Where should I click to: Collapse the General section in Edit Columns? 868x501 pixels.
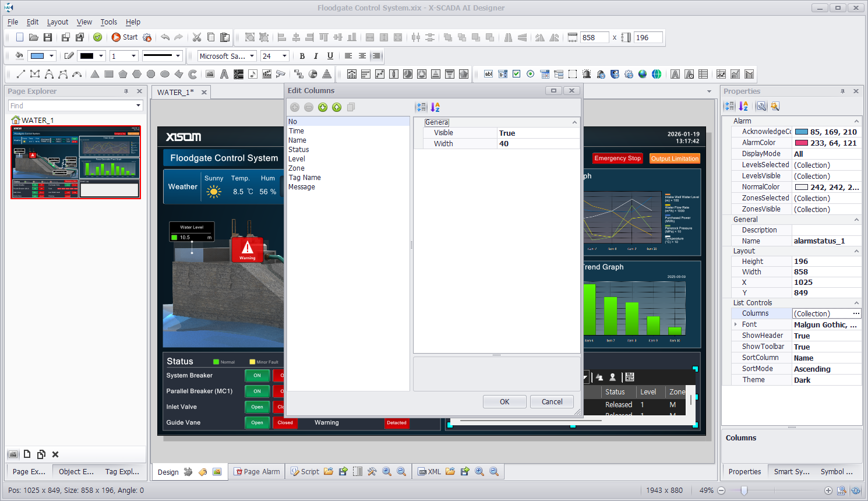(574, 122)
